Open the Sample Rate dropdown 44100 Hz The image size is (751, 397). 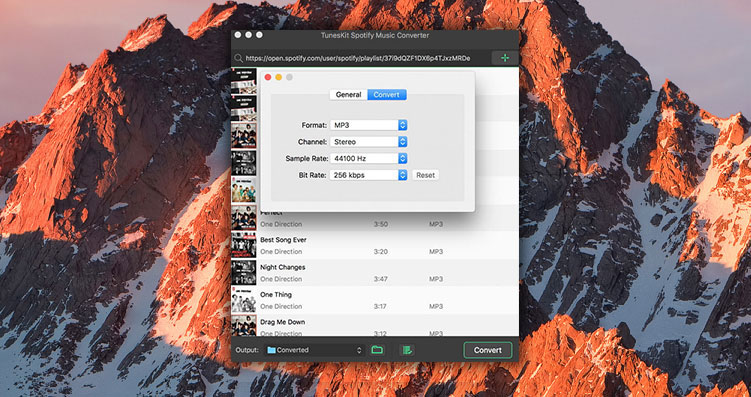click(x=369, y=158)
